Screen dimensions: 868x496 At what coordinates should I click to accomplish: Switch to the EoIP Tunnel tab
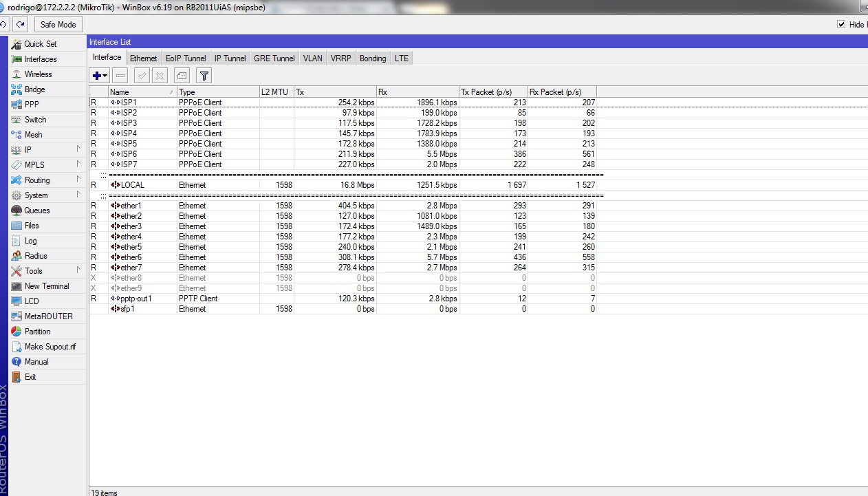(186, 58)
